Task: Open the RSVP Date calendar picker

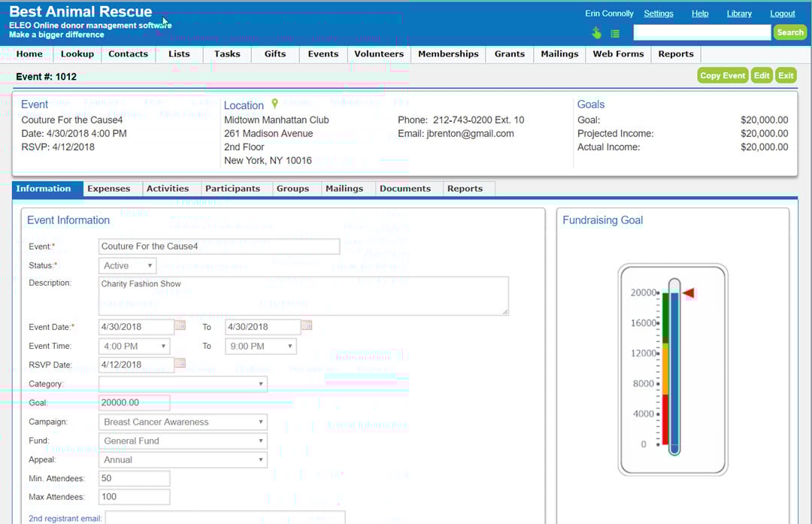Action: pos(180,364)
